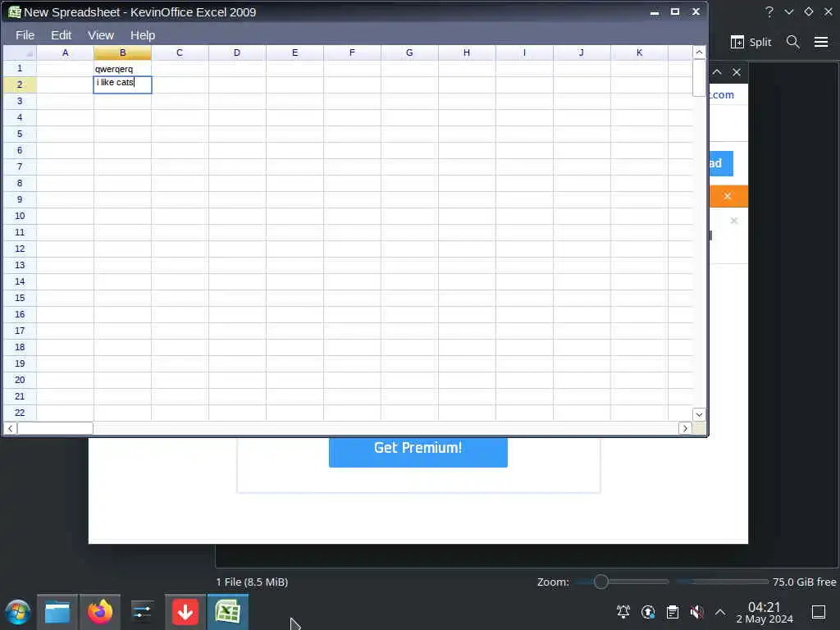Click the KevinOffice Excel title bar icon
The image size is (840, 630).
click(x=15, y=11)
